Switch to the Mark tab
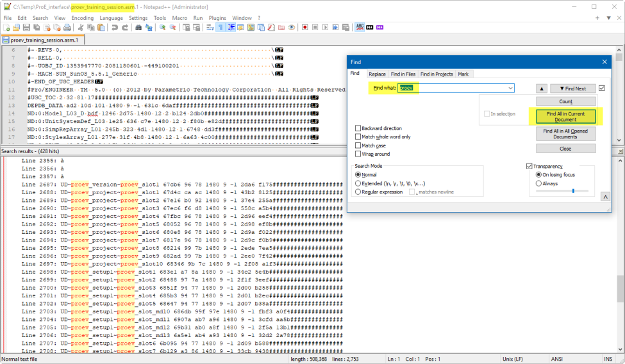 tap(463, 74)
